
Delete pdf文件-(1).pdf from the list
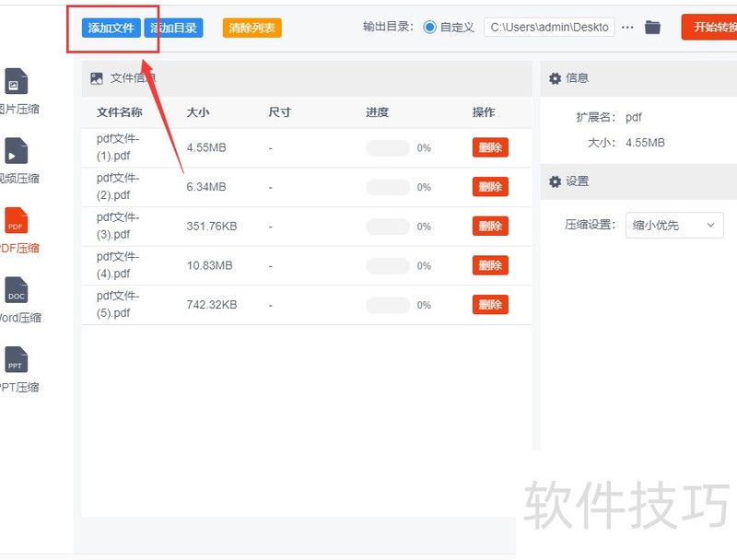490,147
